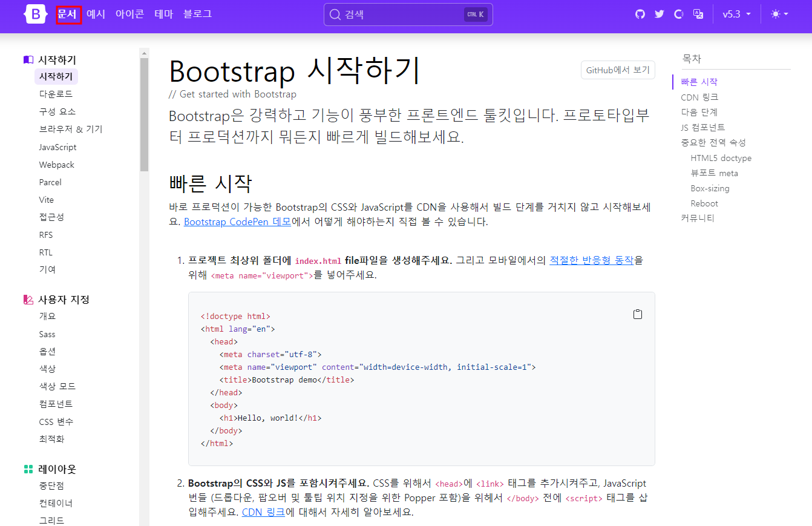
Task: Open 그리드 in the sidebar
Action: (51, 521)
